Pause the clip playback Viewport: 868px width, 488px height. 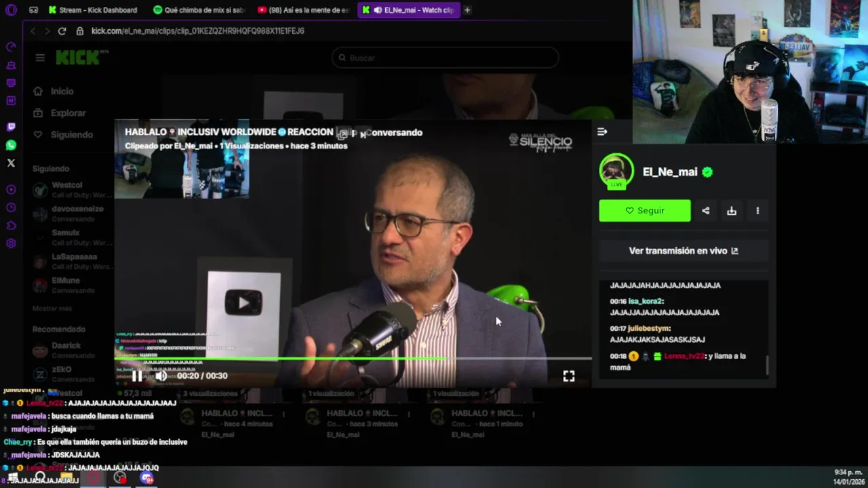click(x=137, y=375)
